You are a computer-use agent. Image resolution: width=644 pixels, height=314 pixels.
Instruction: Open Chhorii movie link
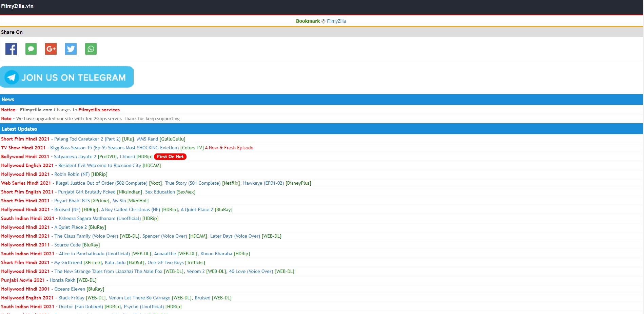click(x=127, y=156)
